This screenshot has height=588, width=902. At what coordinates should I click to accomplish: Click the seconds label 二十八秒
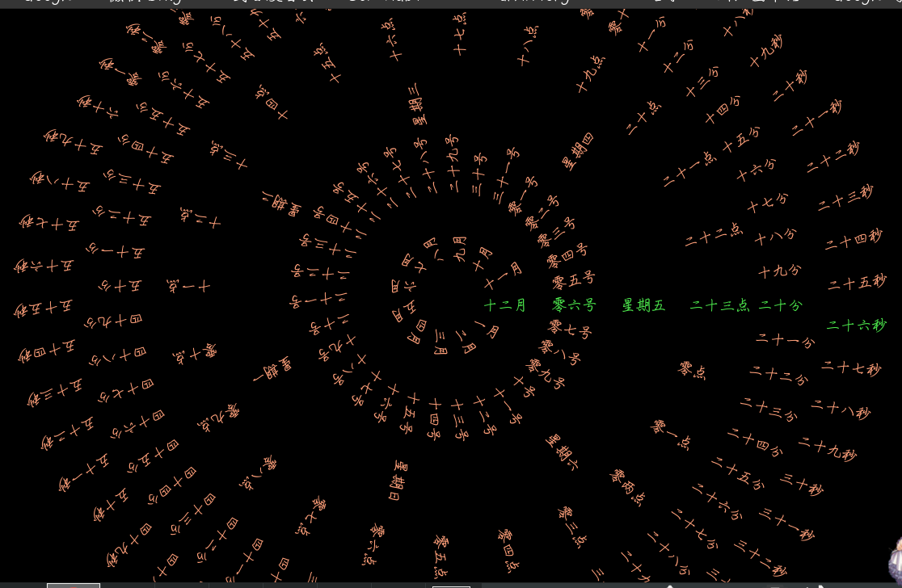pyautogui.click(x=841, y=409)
